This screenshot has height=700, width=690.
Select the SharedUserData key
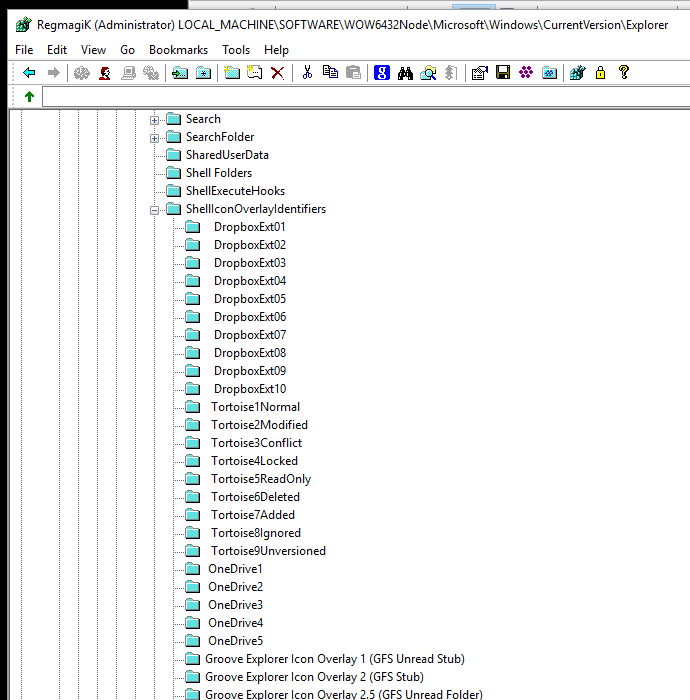[227, 155]
